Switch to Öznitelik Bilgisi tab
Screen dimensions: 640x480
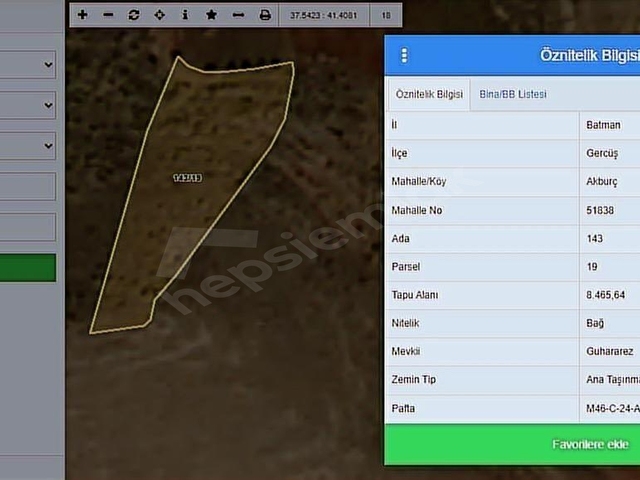(429, 94)
